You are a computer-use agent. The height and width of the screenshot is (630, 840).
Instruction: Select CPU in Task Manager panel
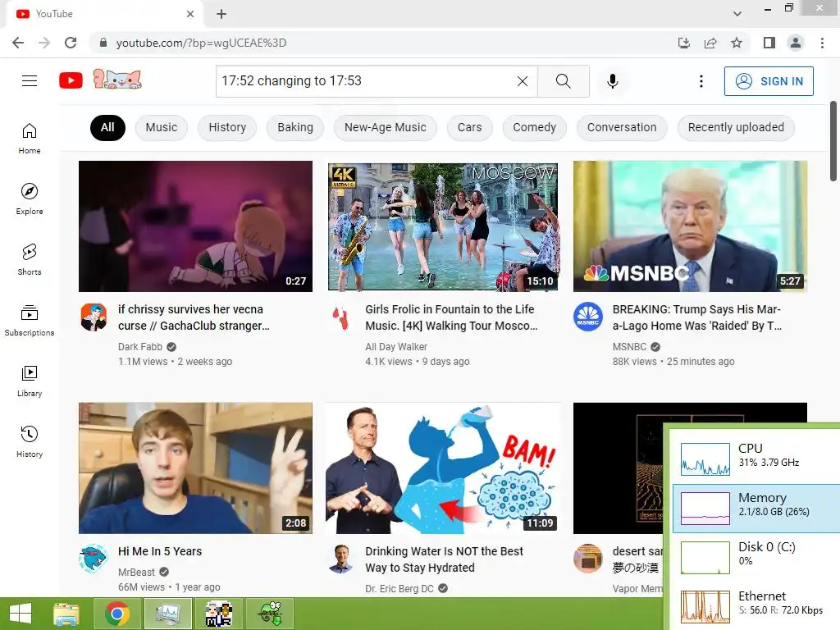pos(756,458)
